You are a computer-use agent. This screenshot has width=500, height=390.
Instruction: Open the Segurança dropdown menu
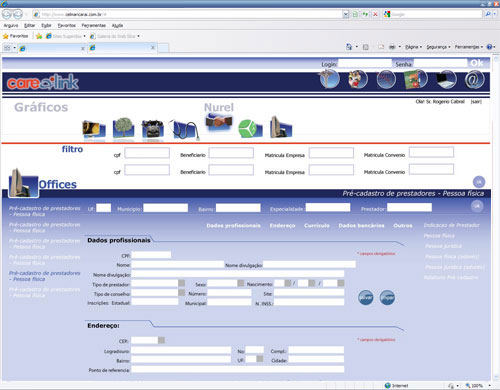(438, 47)
